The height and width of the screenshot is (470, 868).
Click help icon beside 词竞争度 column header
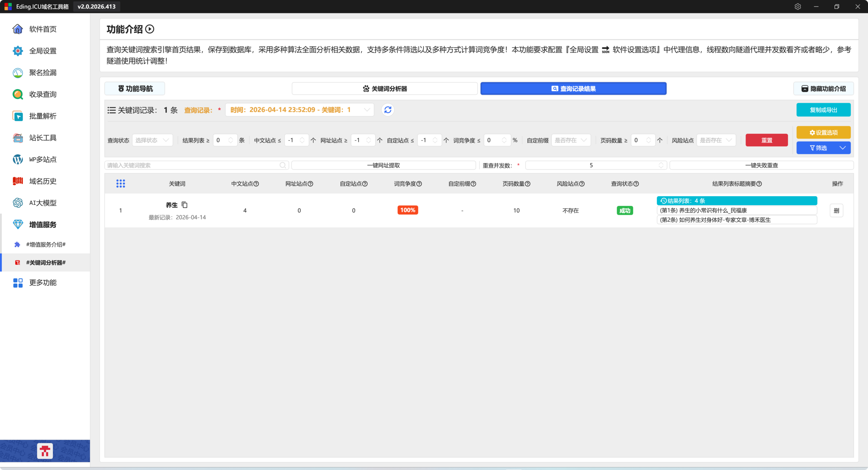[419, 184]
